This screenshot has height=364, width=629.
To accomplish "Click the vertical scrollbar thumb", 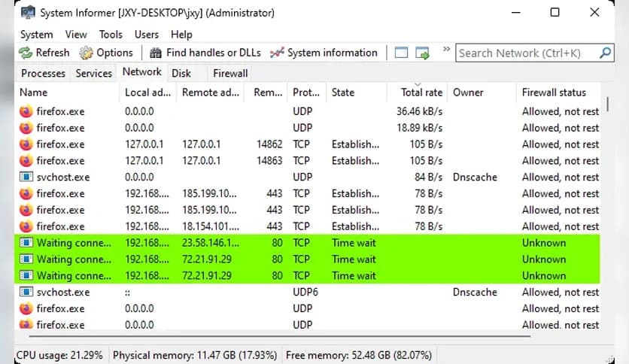I will [608, 104].
